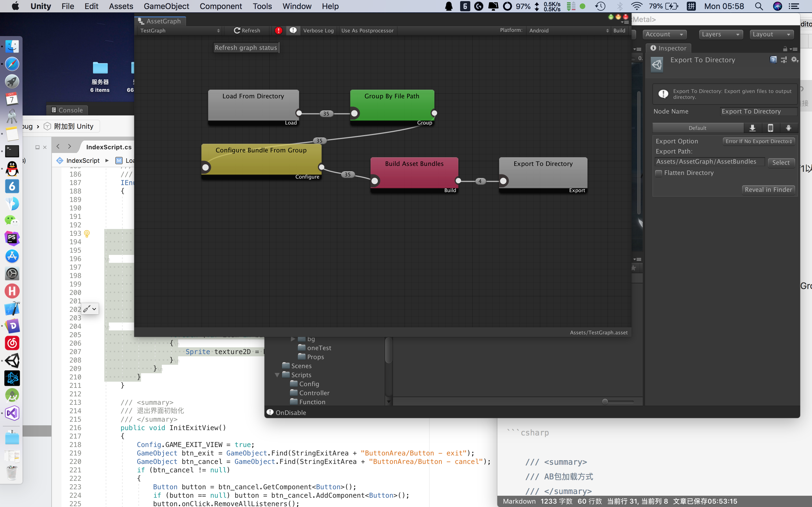Click the Node Name input field
The width and height of the screenshot is (812, 507).
tap(758, 111)
